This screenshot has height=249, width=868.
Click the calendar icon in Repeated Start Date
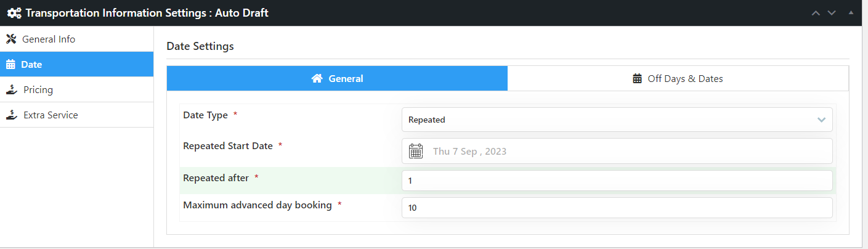416,151
